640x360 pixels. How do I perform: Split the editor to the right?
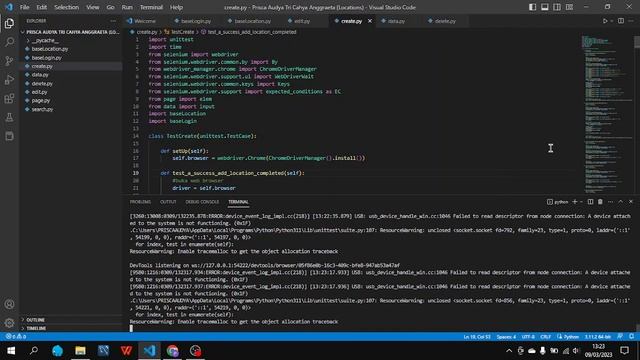tap(621, 21)
